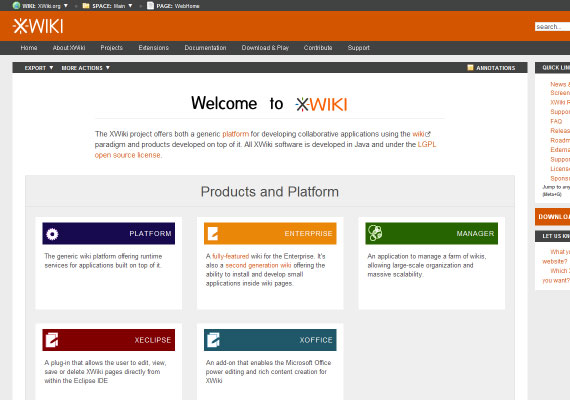
Task: Open the Contribute menu item
Action: [x=318, y=48]
